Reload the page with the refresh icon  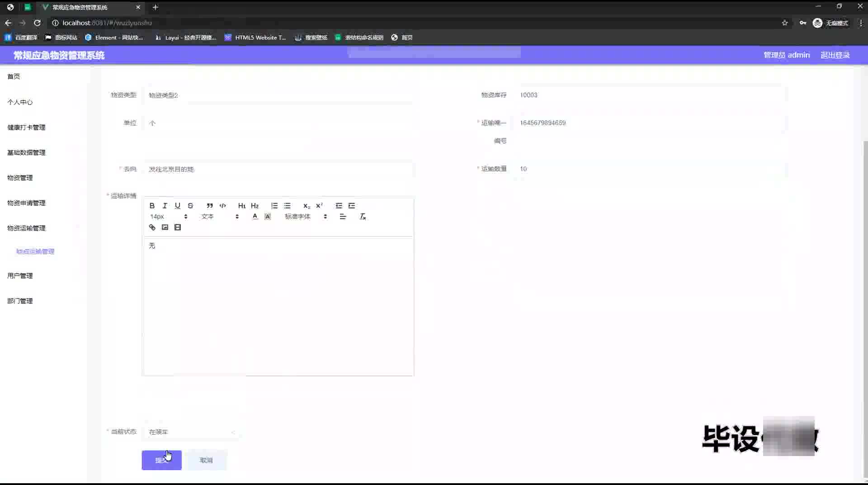(x=38, y=23)
